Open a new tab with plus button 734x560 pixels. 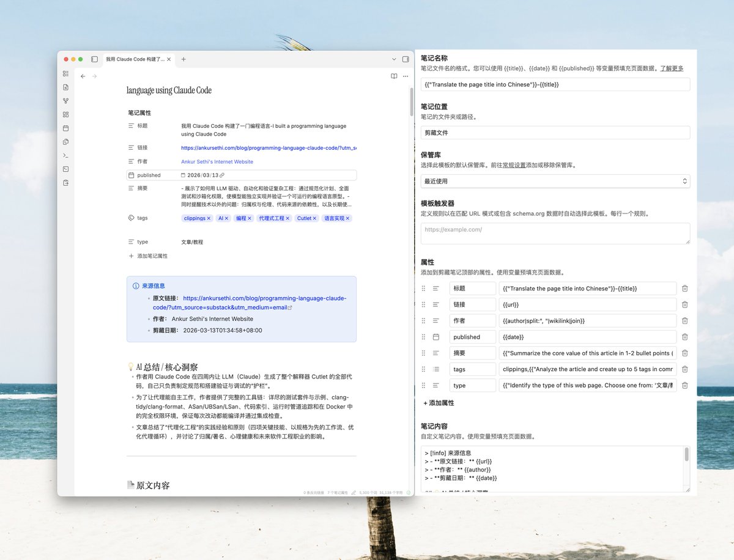click(183, 59)
